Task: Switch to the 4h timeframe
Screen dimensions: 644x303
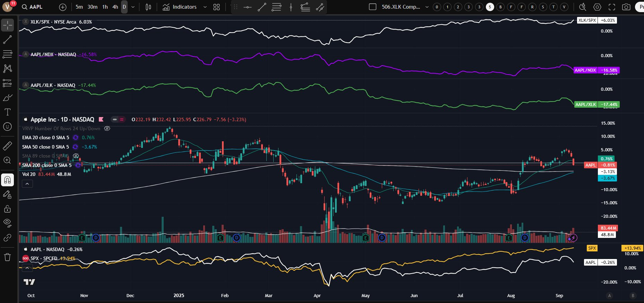Action: click(115, 7)
